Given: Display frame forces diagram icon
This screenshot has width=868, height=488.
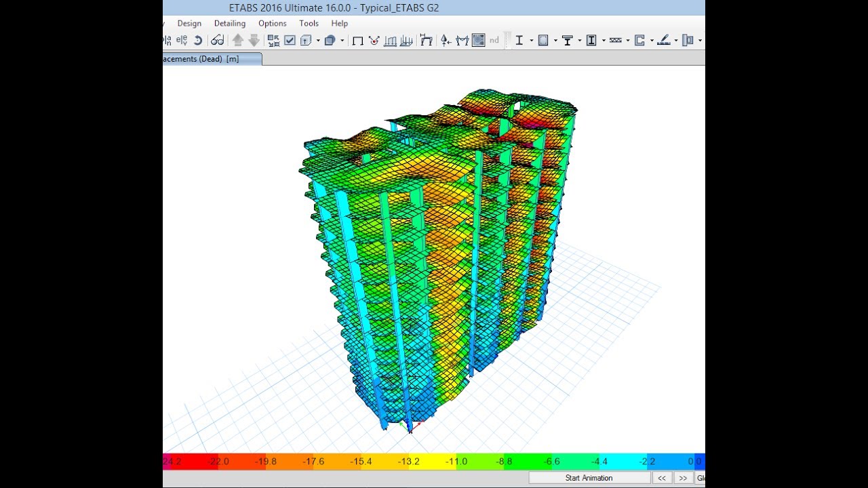Looking at the screenshot, I should tap(390, 41).
